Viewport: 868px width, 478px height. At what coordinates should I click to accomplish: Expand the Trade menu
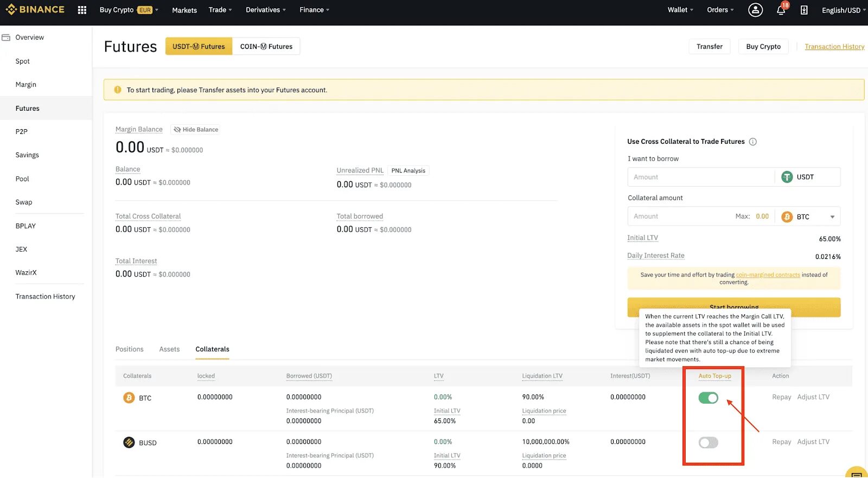click(x=220, y=10)
